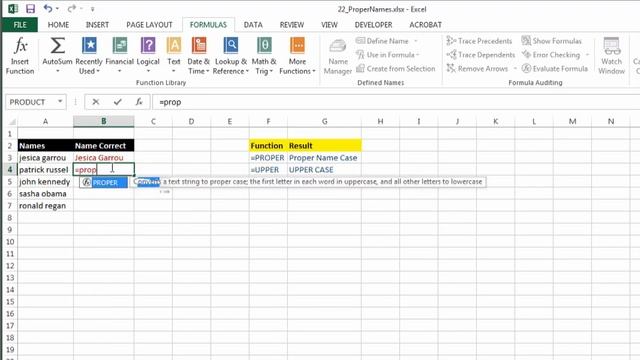Image resolution: width=640 pixels, height=360 pixels.
Task: Click Define Name
Action: [382, 41]
